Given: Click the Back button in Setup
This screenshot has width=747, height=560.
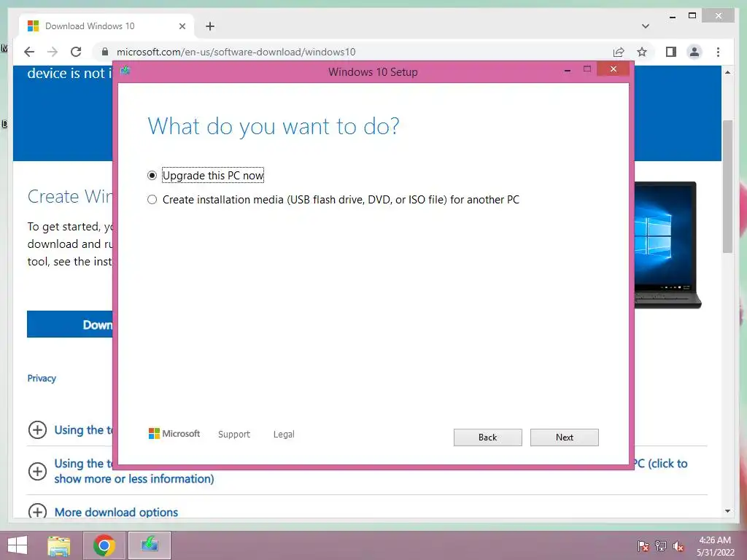Looking at the screenshot, I should [487, 437].
